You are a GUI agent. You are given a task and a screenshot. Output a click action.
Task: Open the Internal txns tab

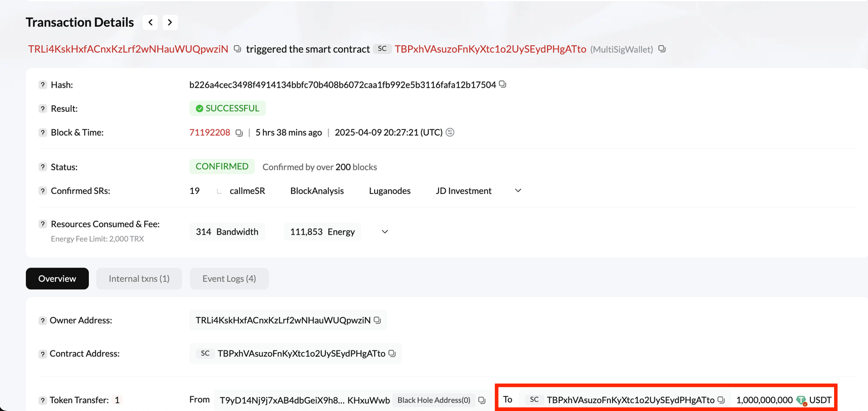[x=139, y=278]
